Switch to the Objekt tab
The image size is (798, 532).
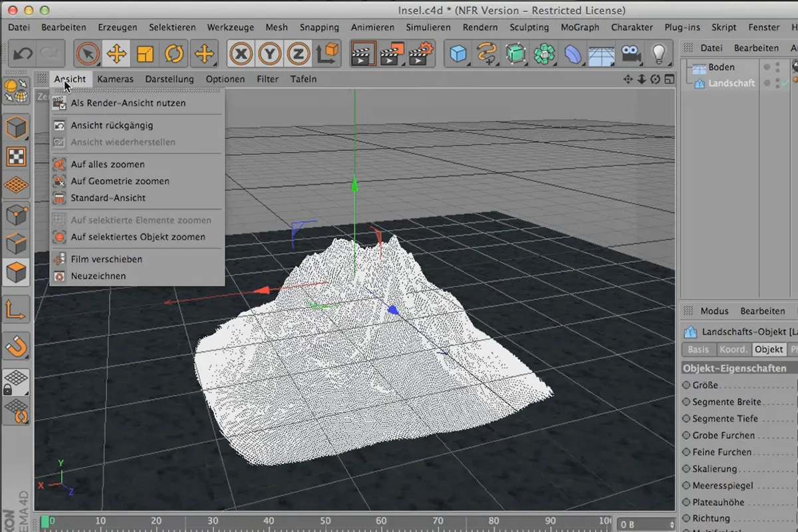click(x=769, y=349)
